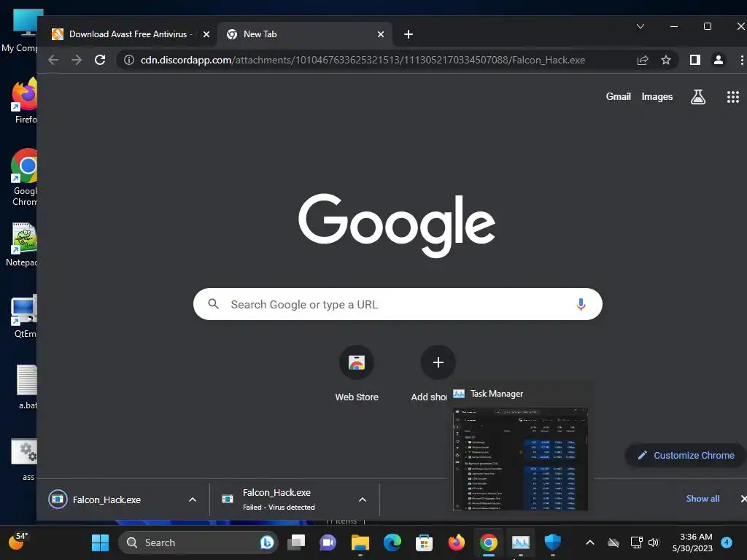Open volume control in system tray
The width and height of the screenshot is (747, 560).
pyautogui.click(x=654, y=542)
